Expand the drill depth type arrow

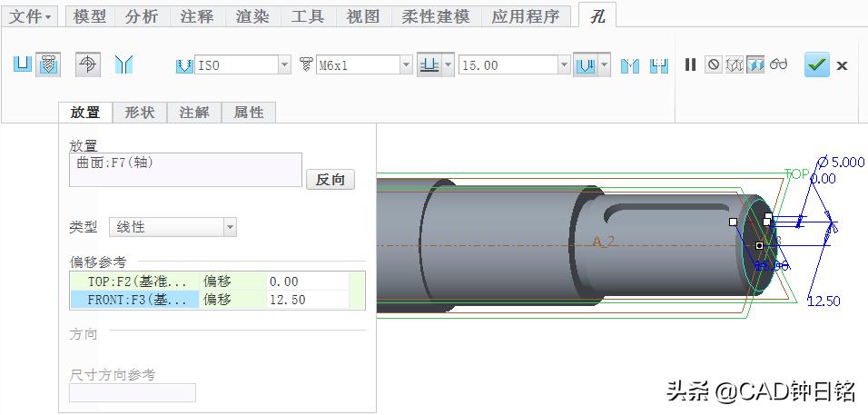[x=605, y=65]
